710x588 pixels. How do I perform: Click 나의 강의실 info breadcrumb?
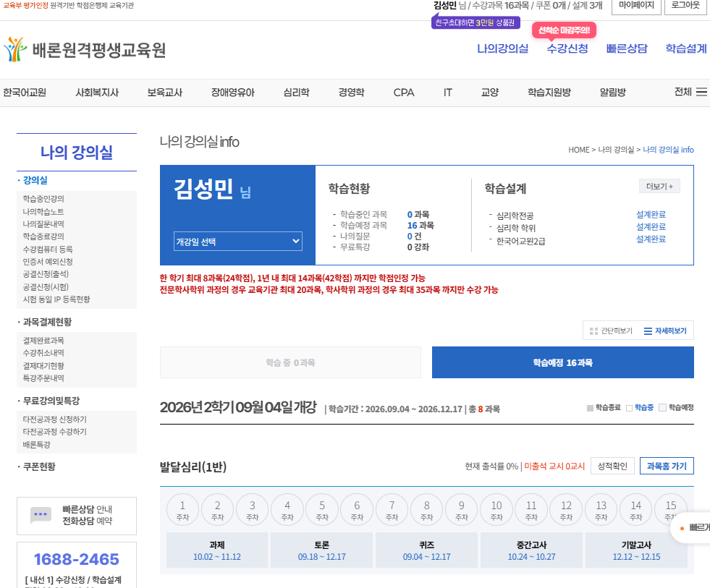click(668, 150)
